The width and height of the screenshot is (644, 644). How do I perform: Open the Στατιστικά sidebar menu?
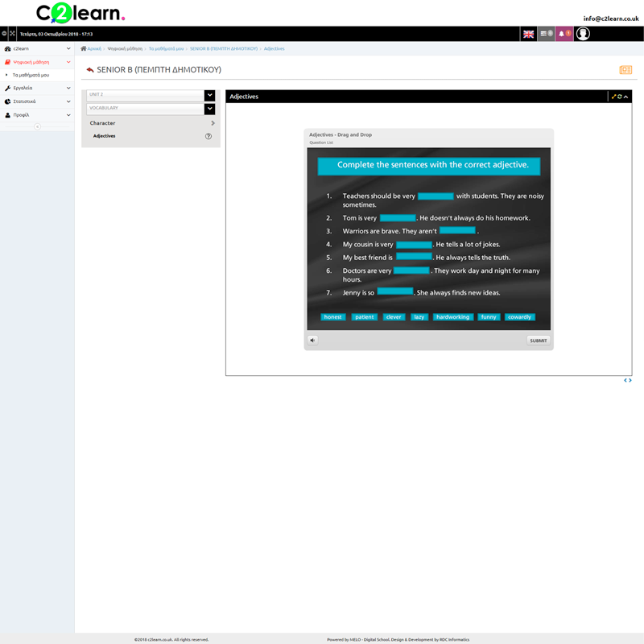tap(37, 101)
